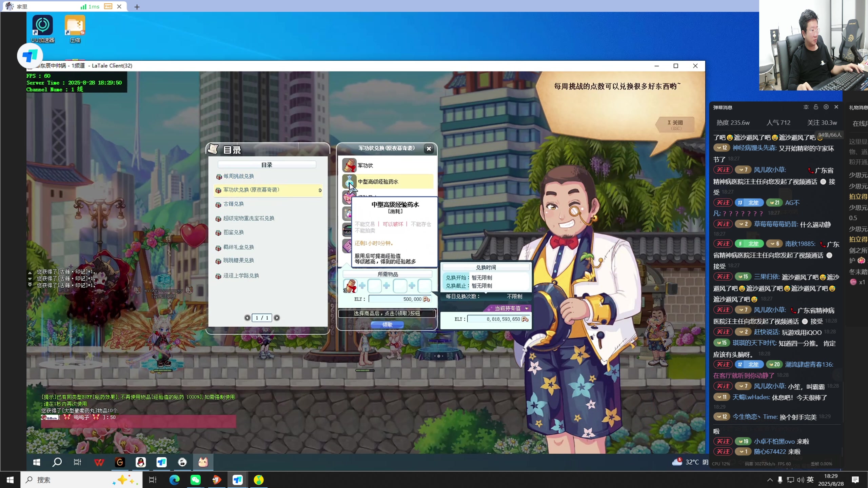Click the outer taskbar 搜索 box
Screen dimensions: 868x488
click(x=81, y=480)
